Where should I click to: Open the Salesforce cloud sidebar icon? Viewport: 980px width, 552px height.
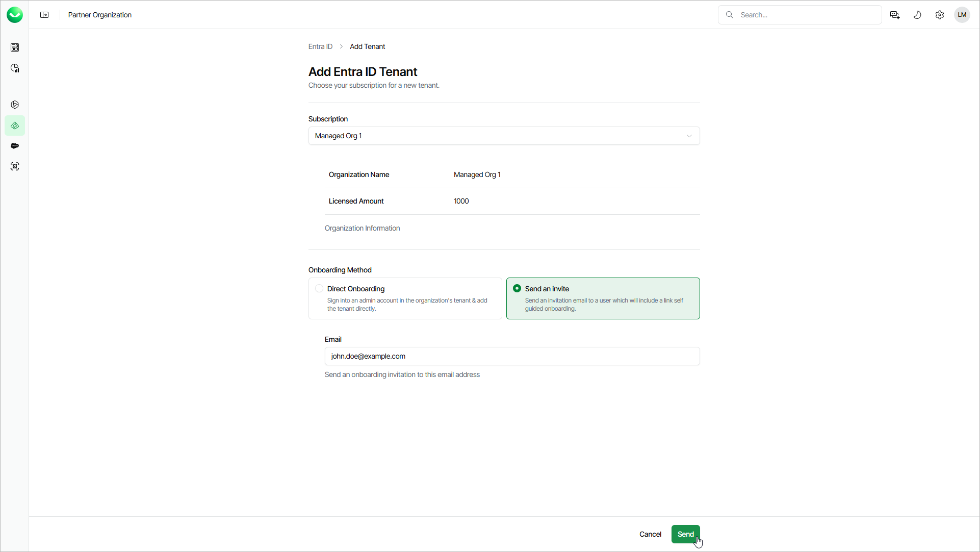point(15,146)
